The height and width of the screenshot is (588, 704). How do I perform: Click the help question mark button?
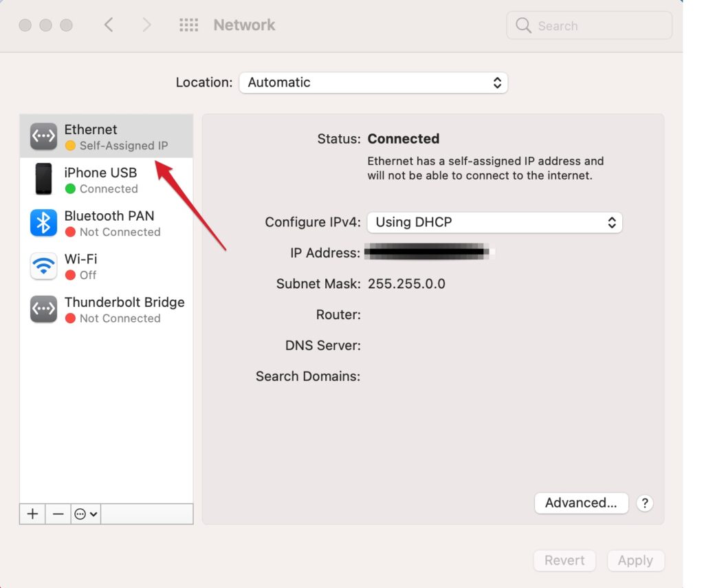pyautogui.click(x=645, y=503)
